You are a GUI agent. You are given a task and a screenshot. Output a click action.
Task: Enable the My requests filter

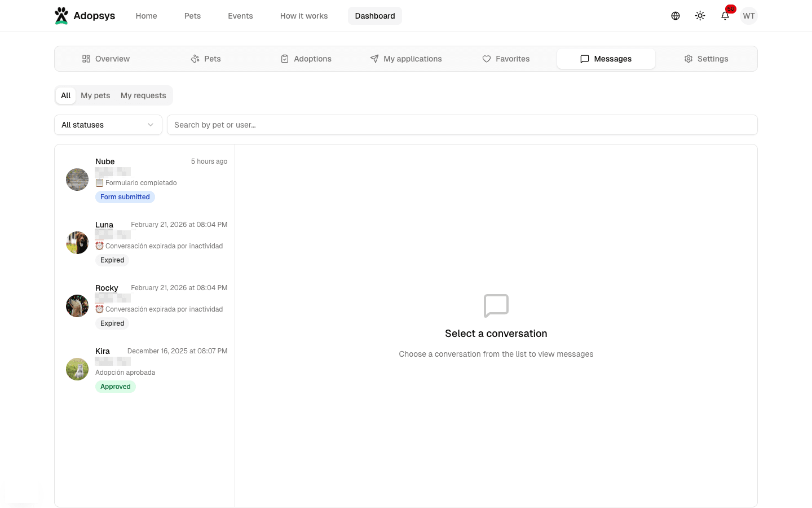click(x=143, y=95)
